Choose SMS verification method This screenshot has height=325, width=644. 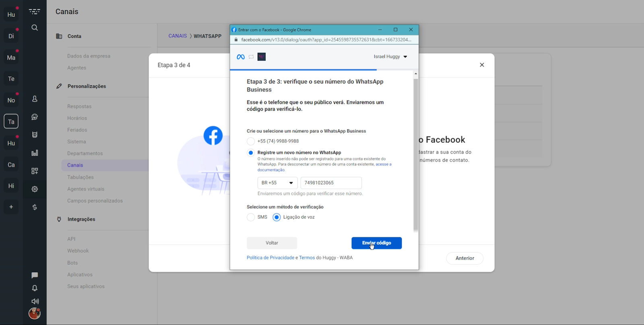point(251,217)
